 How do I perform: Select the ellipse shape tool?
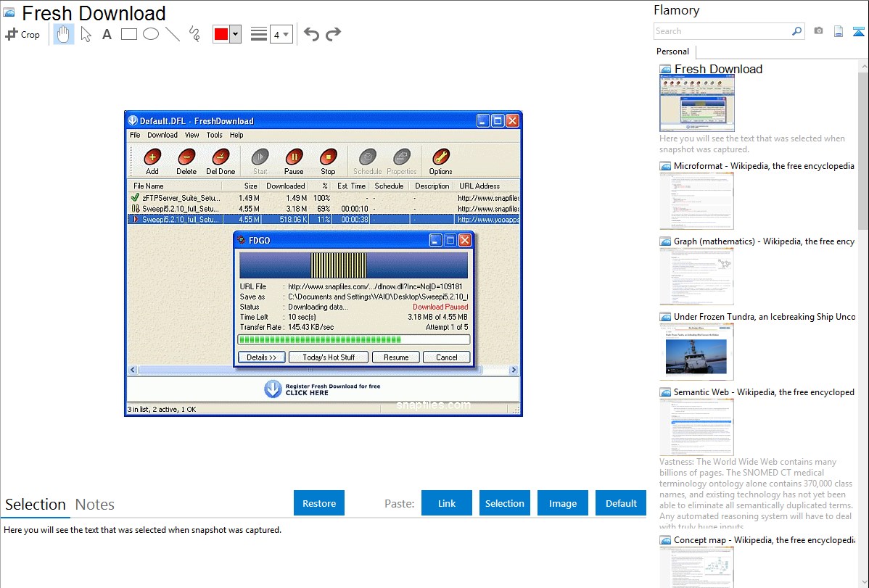point(151,34)
